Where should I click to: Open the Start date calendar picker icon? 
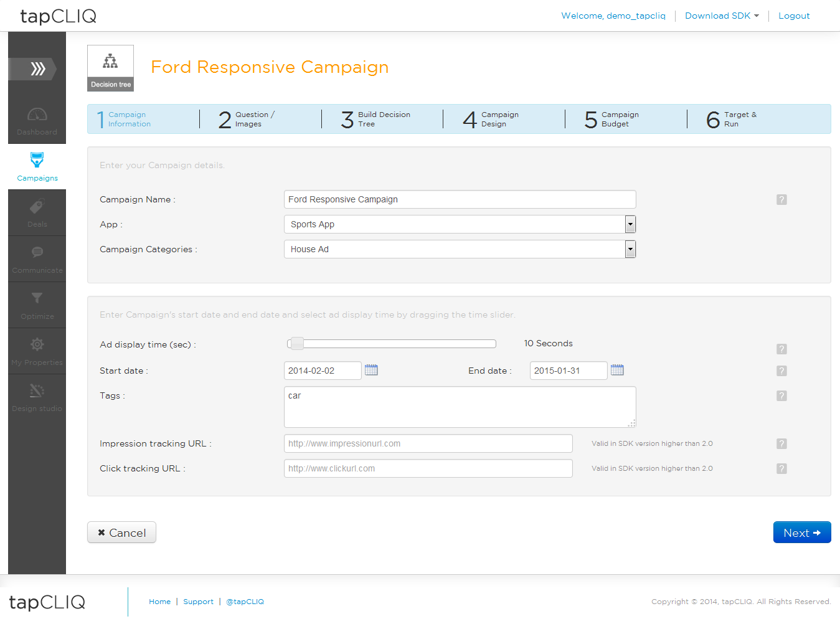pos(371,370)
